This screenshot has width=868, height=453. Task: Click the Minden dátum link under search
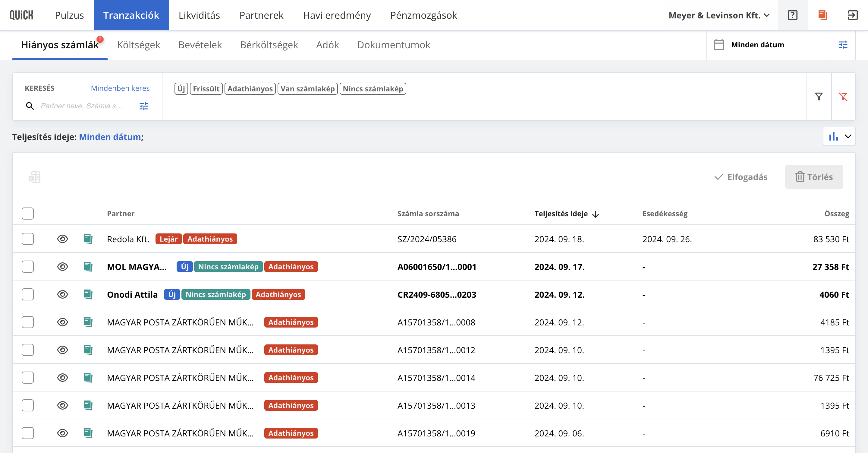[x=110, y=137]
